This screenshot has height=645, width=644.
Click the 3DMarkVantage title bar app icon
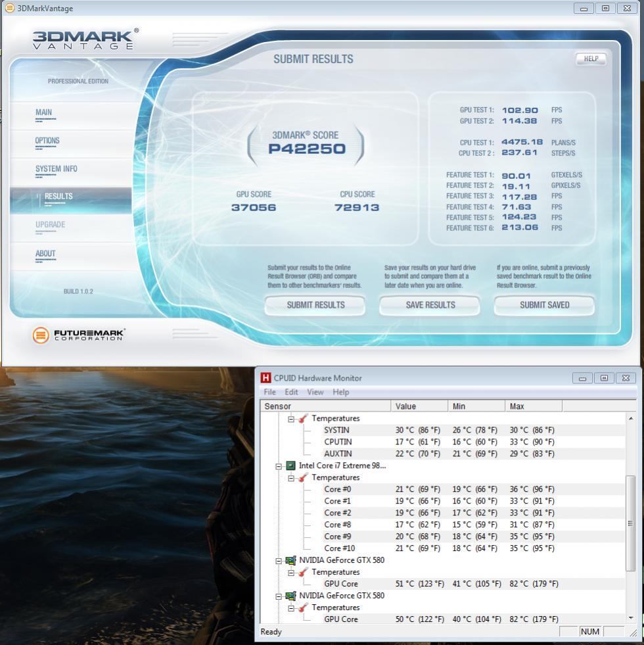pos(10,9)
